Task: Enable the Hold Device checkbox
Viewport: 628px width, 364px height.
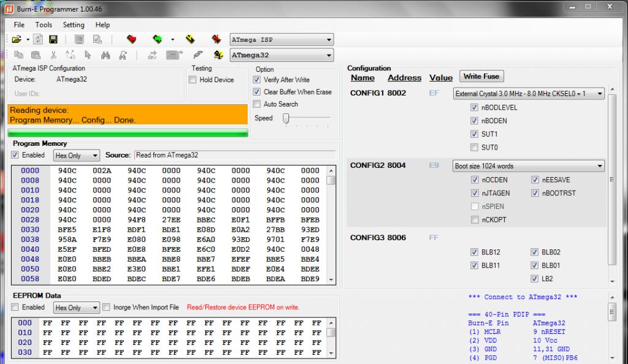Action: pos(193,80)
